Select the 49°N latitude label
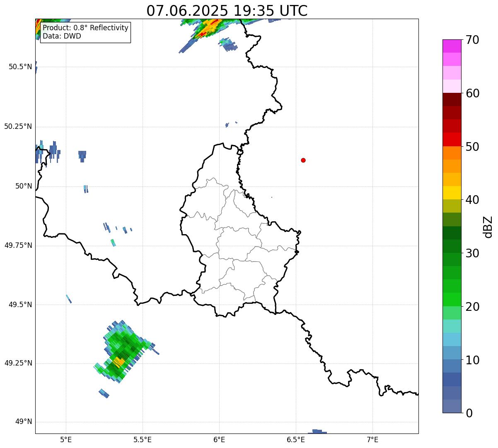This screenshot has width=498, height=448. point(24,422)
